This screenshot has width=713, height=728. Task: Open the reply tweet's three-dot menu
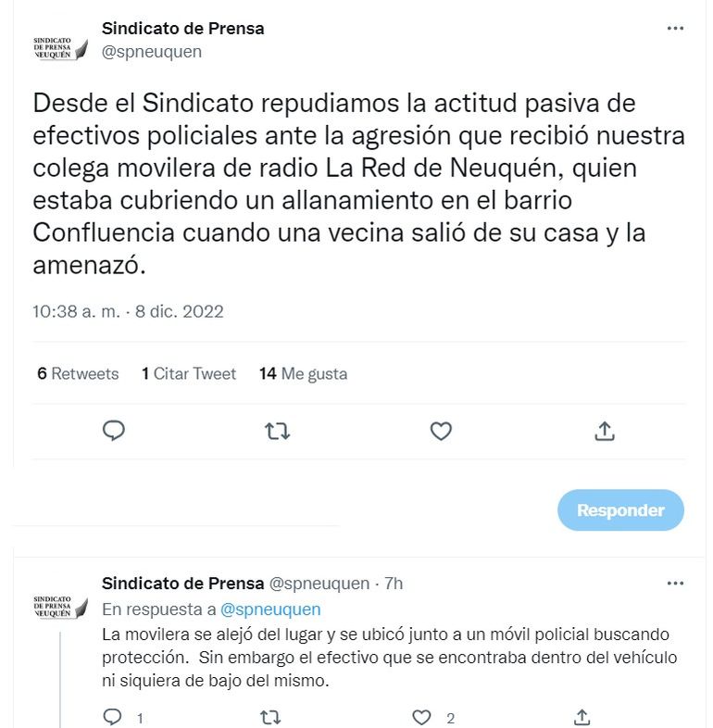pos(675,584)
